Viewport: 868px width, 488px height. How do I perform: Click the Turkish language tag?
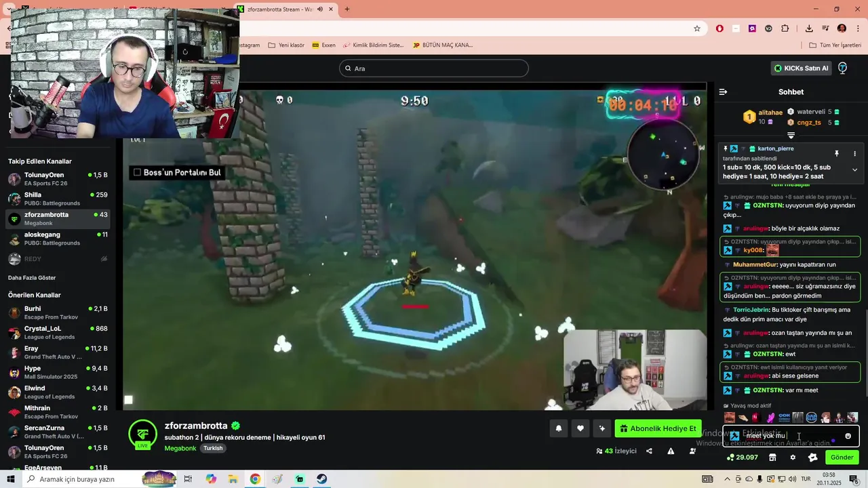[213, 448]
